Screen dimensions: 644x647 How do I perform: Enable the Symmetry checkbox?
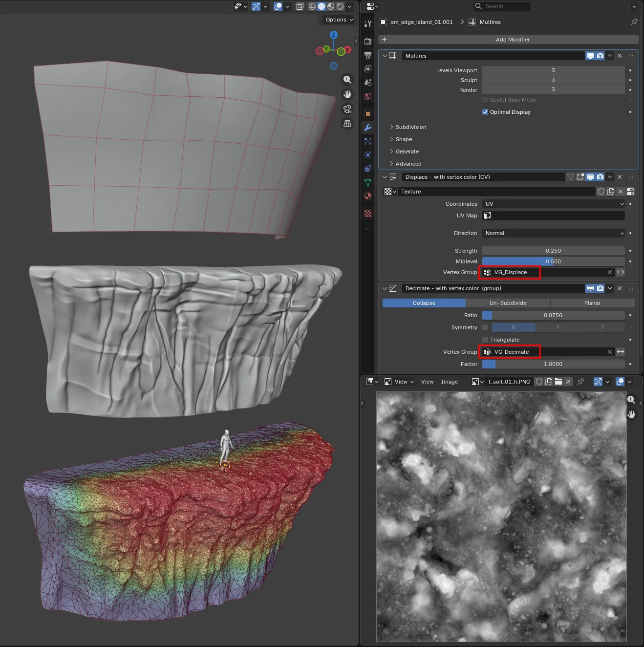click(485, 327)
